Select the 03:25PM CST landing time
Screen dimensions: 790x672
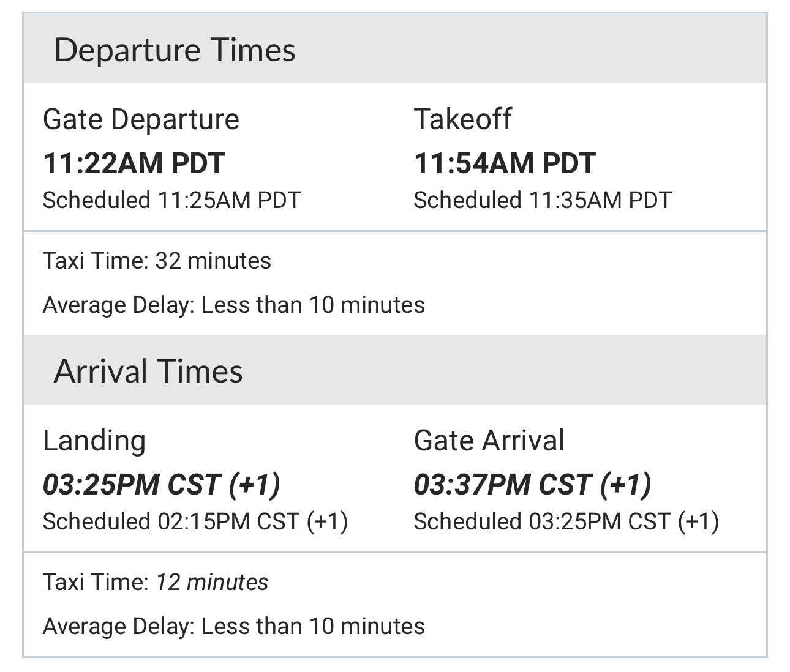132,485
